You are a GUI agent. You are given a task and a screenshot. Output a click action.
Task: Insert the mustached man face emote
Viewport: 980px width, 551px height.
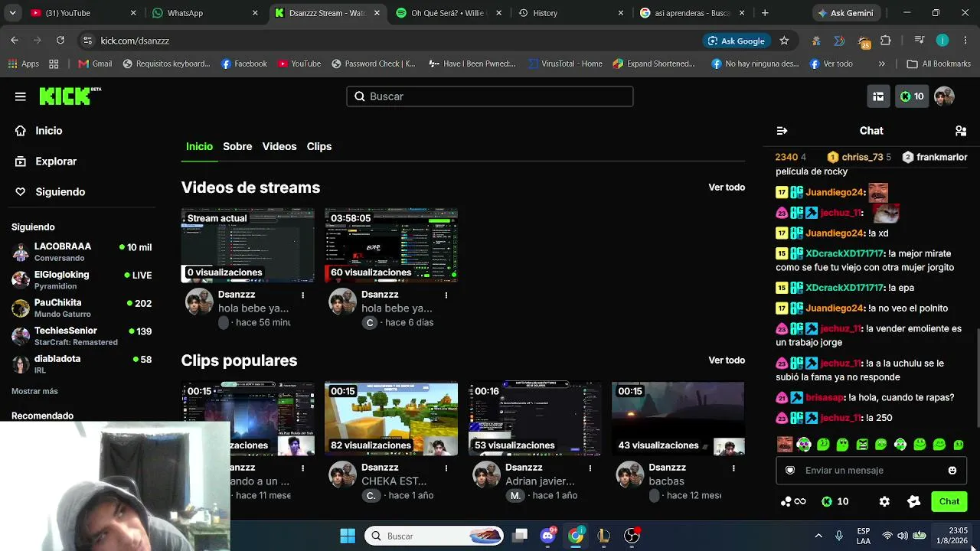click(x=784, y=445)
